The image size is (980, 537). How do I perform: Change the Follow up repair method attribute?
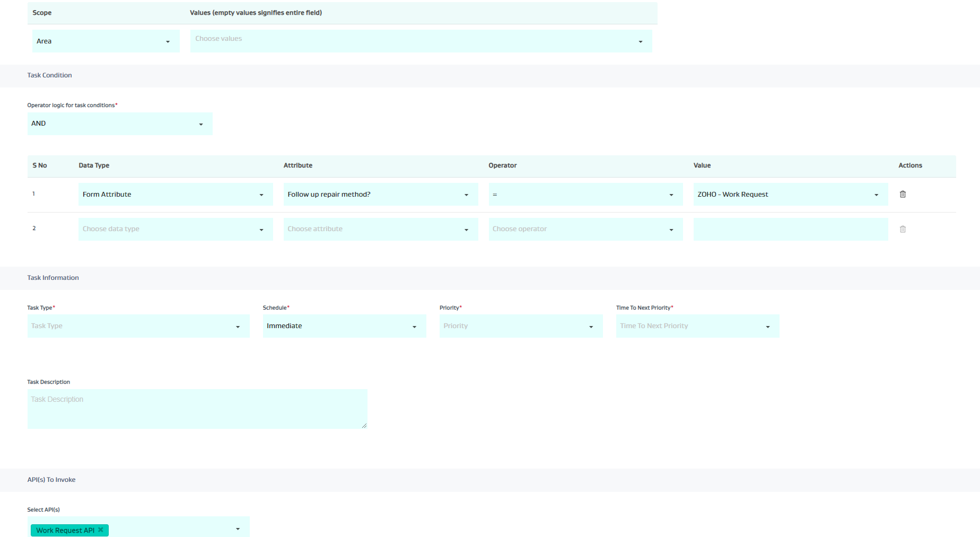pyautogui.click(x=380, y=195)
